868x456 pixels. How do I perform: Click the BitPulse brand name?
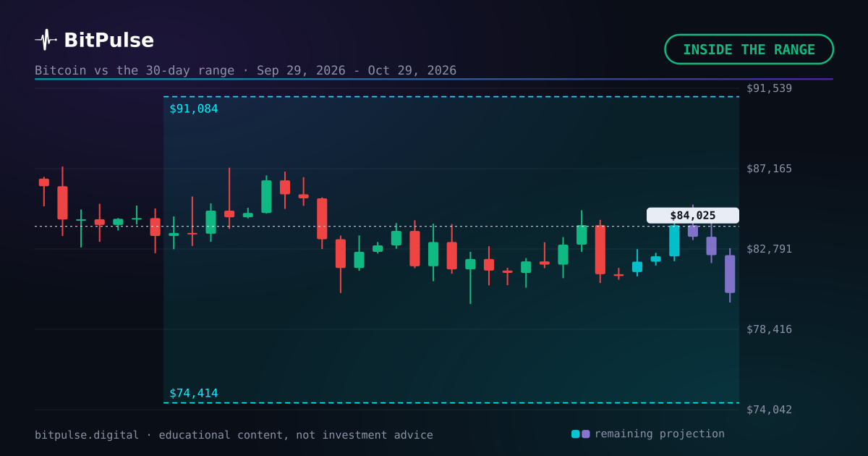coord(109,41)
